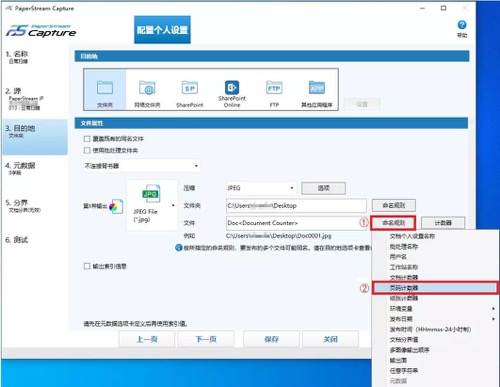Click the Doc<Document Counter> file name field

click(296, 223)
